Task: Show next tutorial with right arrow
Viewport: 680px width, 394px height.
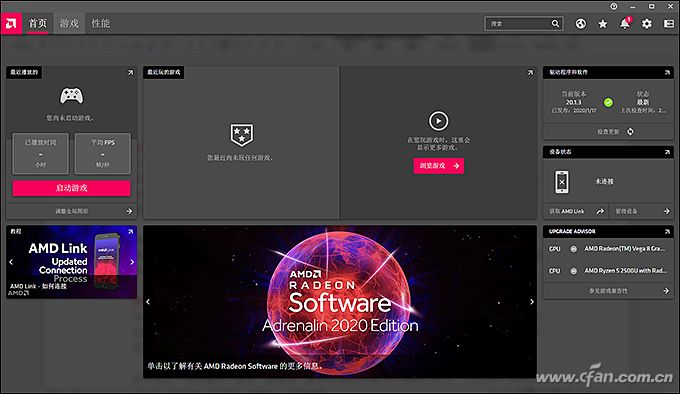Action: coord(132,262)
